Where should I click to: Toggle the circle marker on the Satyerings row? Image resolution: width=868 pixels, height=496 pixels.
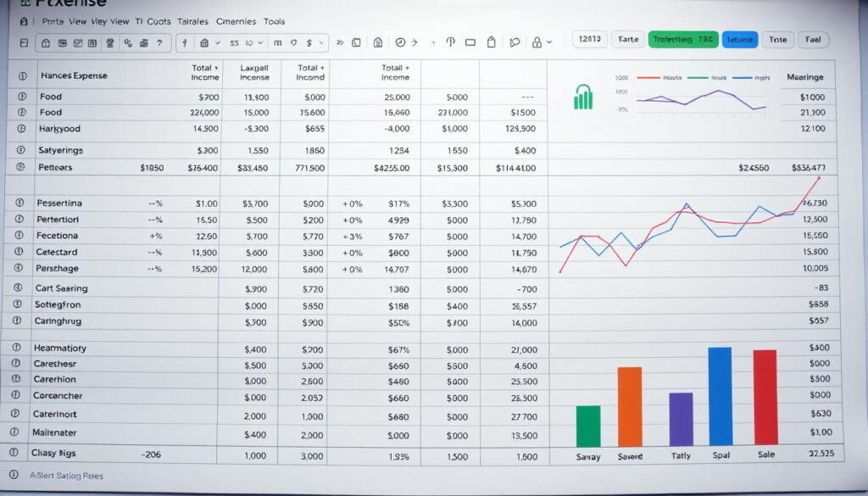pyautogui.click(x=21, y=150)
